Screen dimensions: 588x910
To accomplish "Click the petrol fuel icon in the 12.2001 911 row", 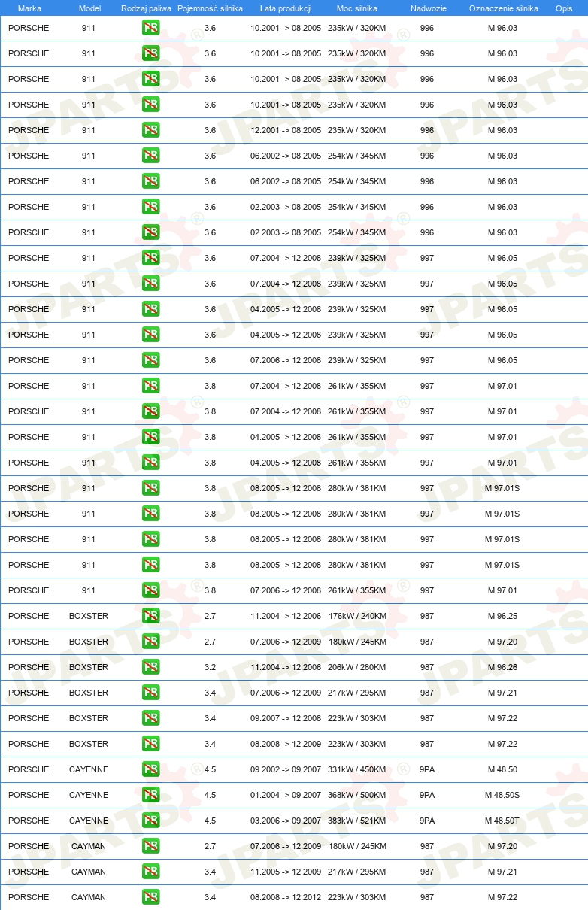I will (150, 130).
